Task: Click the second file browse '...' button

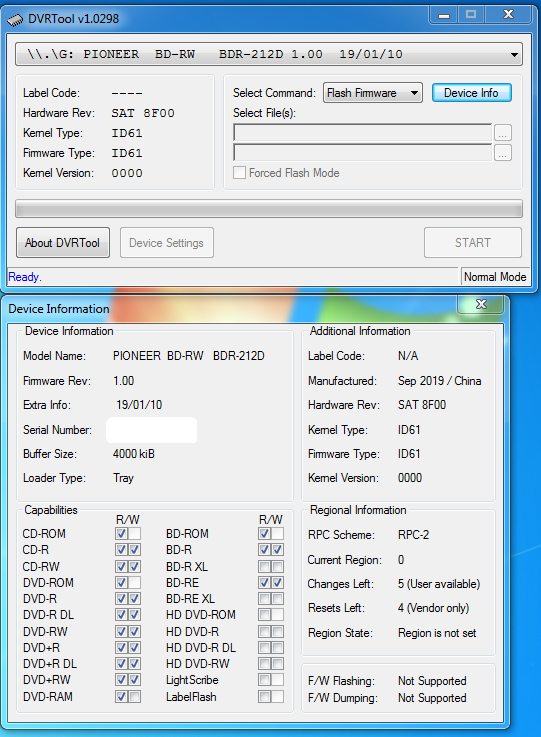Action: pyautogui.click(x=503, y=153)
